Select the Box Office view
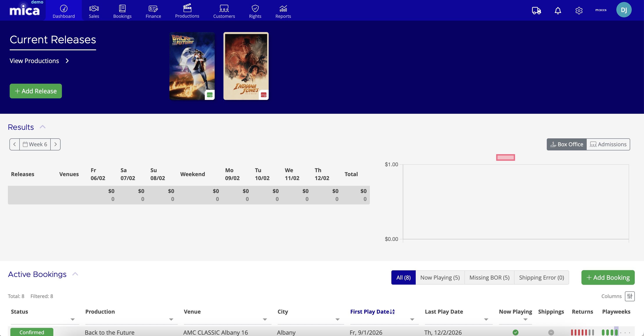644x336 pixels. [567, 144]
